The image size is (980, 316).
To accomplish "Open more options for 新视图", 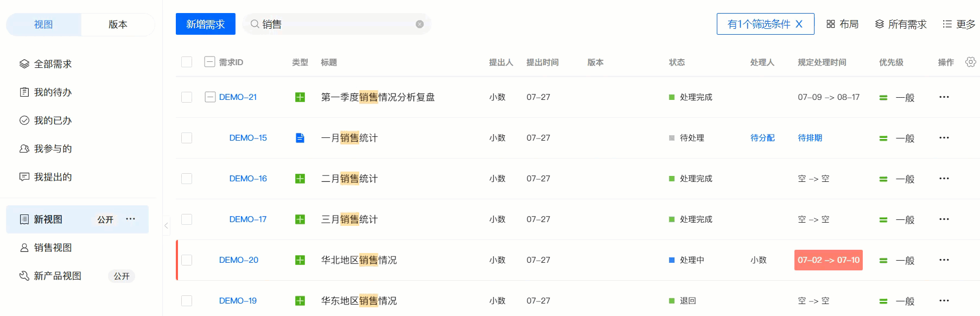I will tap(131, 219).
